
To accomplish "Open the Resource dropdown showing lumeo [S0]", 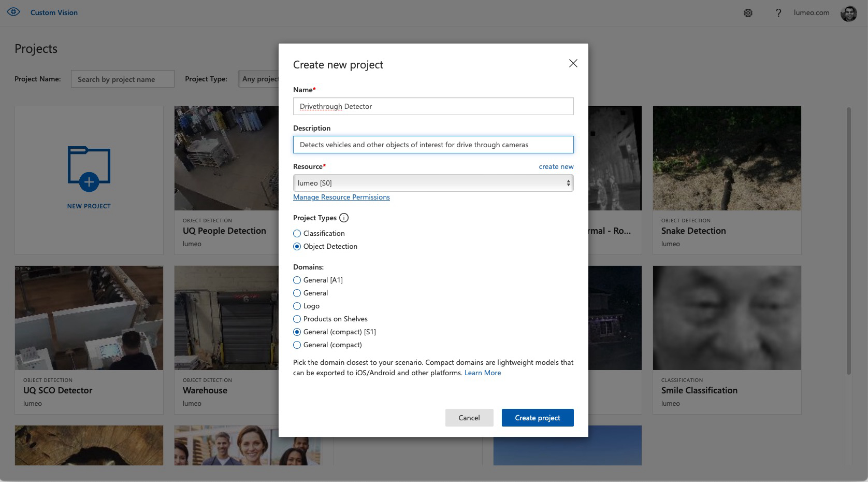I will 433,183.
